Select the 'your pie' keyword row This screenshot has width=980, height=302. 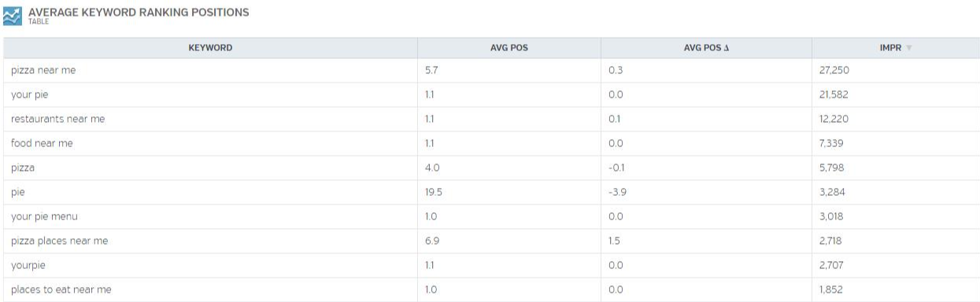tap(491, 94)
